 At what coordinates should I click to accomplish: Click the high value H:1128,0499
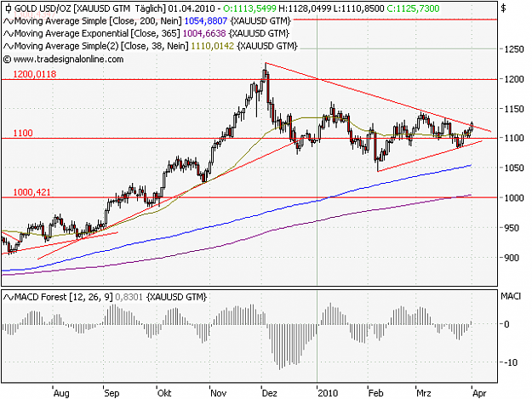click(x=305, y=9)
